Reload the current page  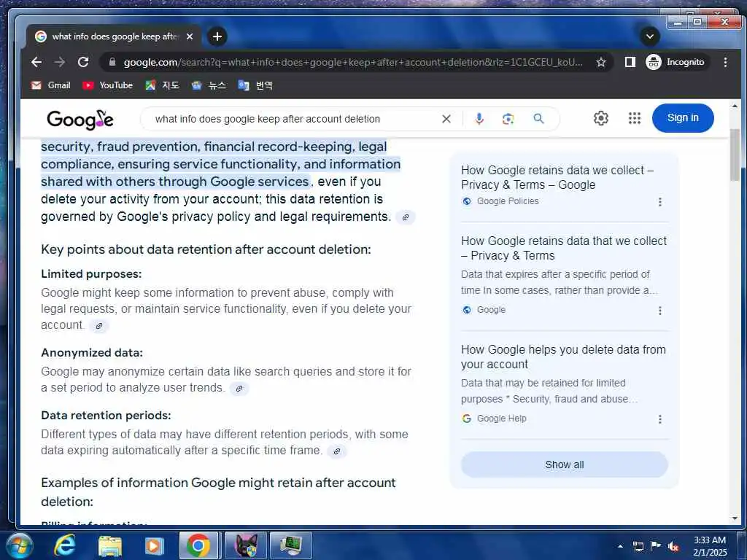tap(83, 62)
